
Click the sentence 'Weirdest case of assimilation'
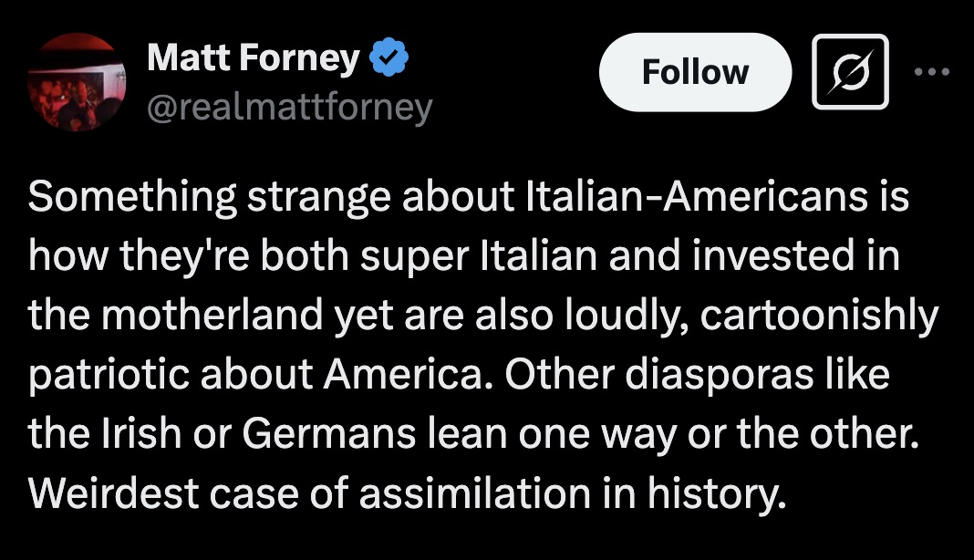310,493
